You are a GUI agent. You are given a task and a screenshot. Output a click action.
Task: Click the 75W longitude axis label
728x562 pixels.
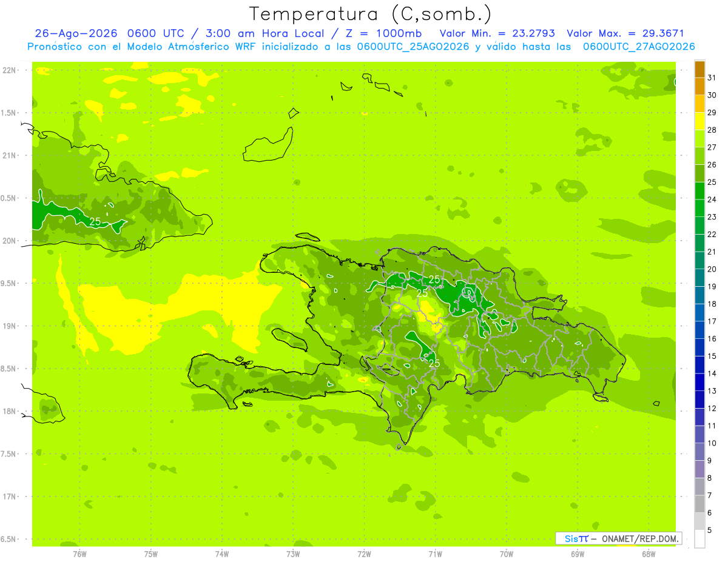pyautogui.click(x=151, y=554)
